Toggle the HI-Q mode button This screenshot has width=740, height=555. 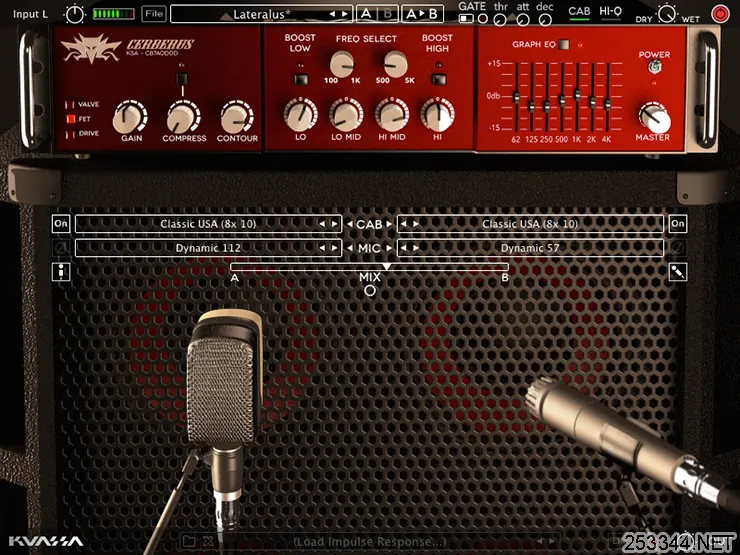coord(610,13)
